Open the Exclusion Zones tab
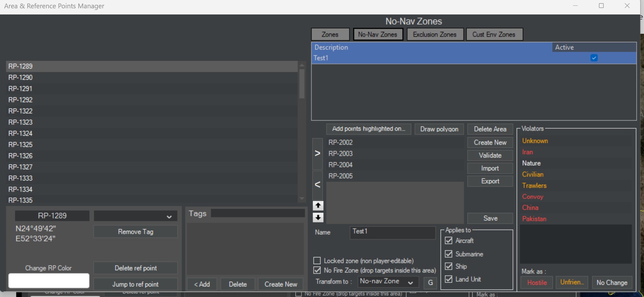This screenshot has height=297, width=644. (x=435, y=35)
